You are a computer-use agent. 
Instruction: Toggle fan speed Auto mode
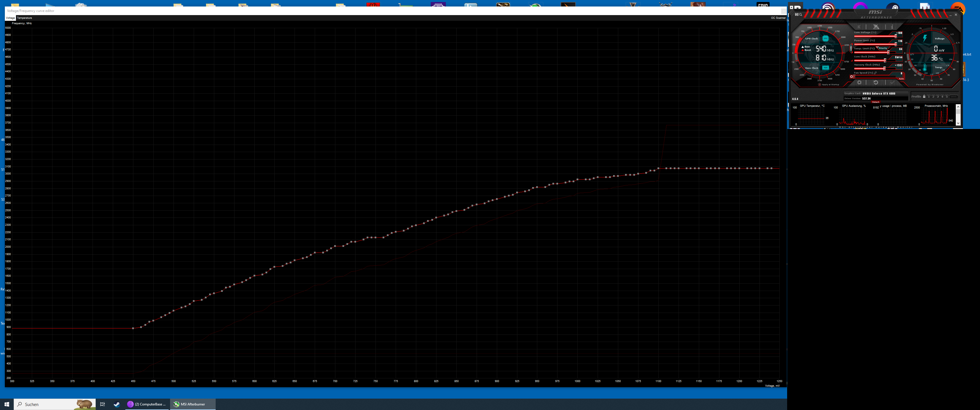pyautogui.click(x=901, y=79)
